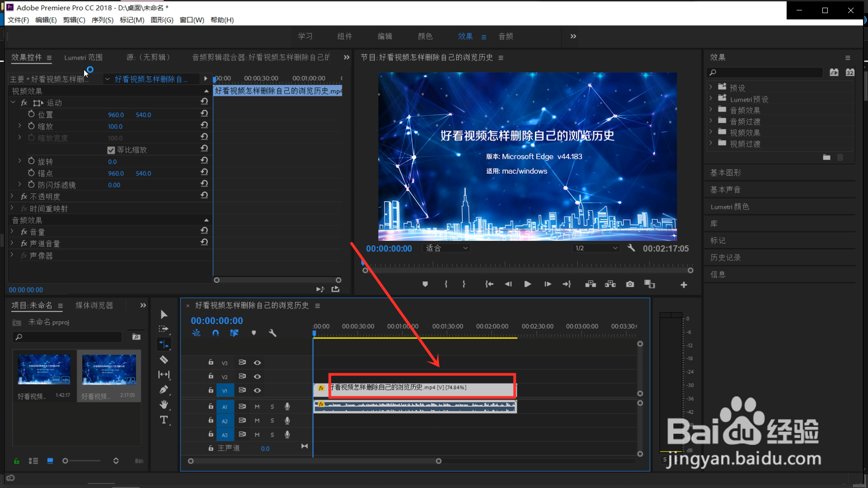Expand the 音量 audio effect
This screenshot has height=488, width=868.
pos(12,231)
